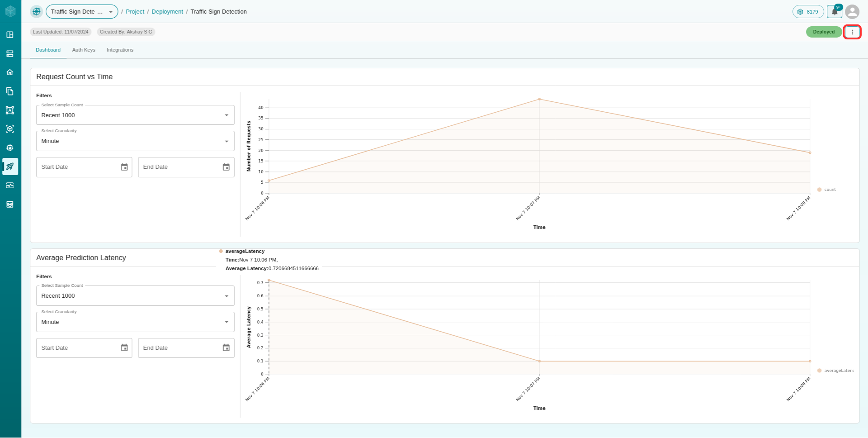Follow the Deployment breadcrumb link
The image size is (868, 438).
point(167,12)
